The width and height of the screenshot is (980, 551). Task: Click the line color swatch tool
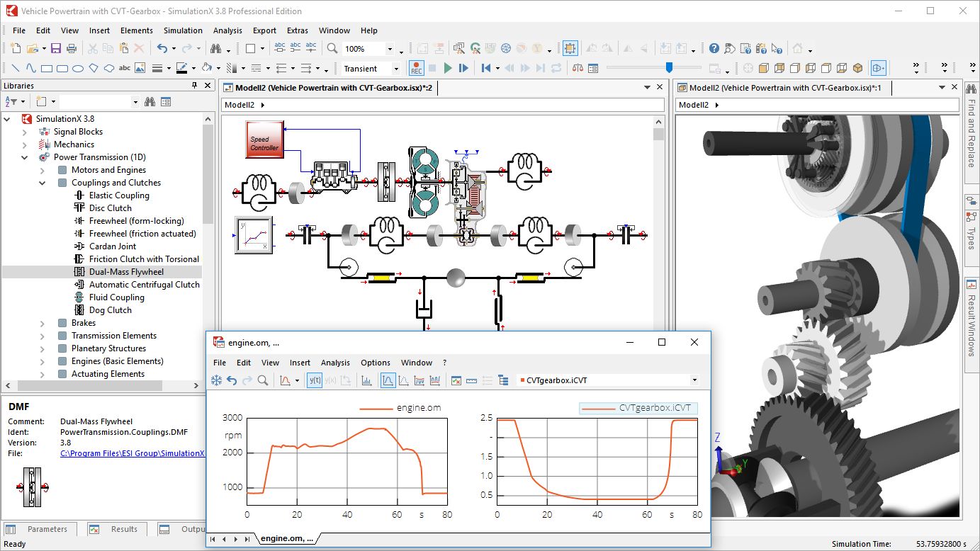pyautogui.click(x=181, y=68)
